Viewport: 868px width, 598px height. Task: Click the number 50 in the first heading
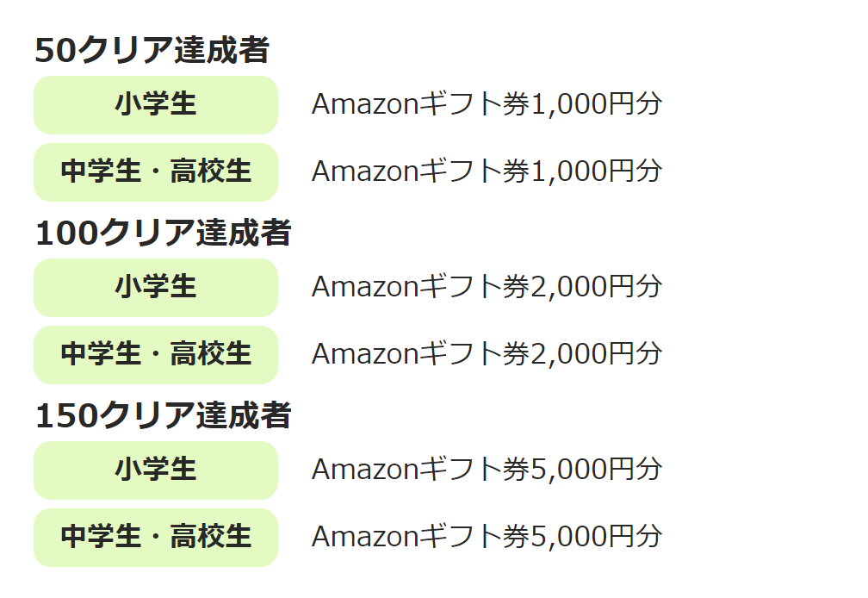coord(55,50)
